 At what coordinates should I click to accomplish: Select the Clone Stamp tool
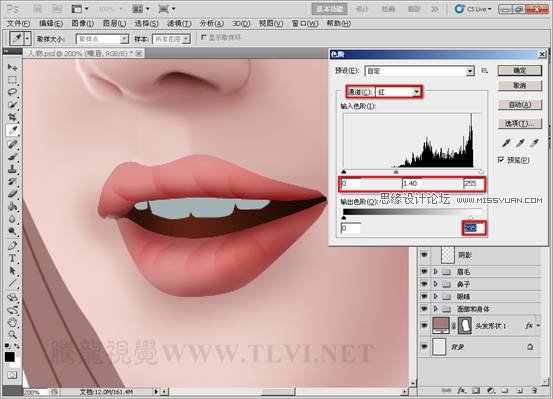12,169
